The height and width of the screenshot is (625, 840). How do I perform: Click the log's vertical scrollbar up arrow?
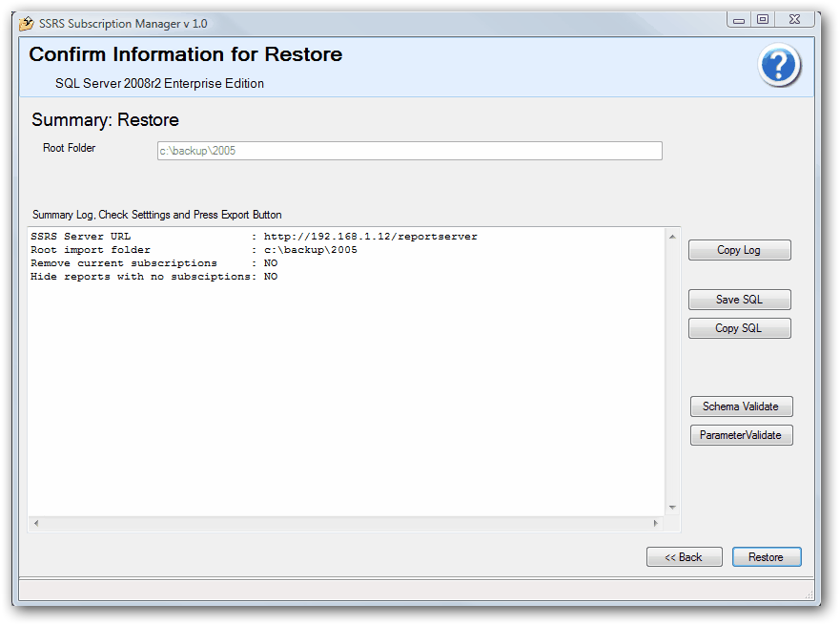tap(672, 237)
